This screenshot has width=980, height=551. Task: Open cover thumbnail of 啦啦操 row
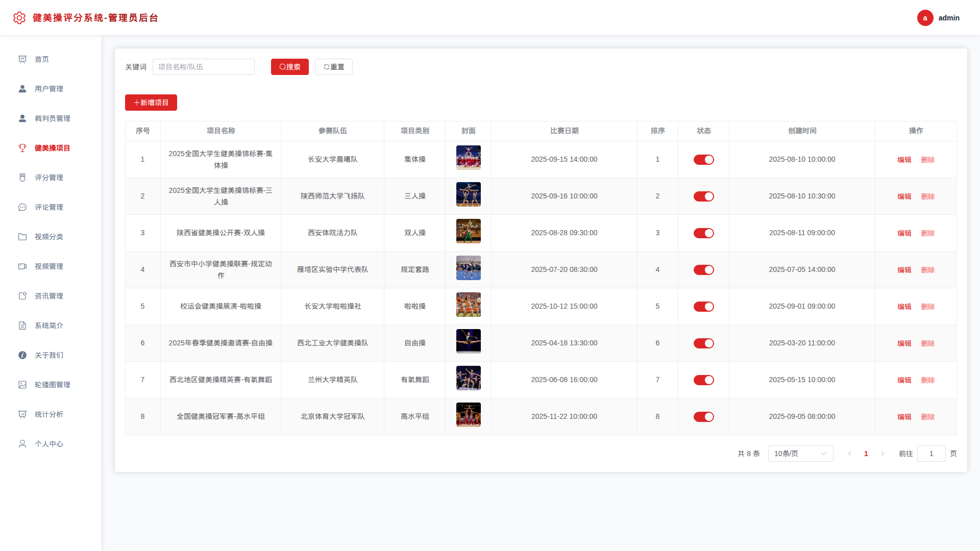pos(468,305)
